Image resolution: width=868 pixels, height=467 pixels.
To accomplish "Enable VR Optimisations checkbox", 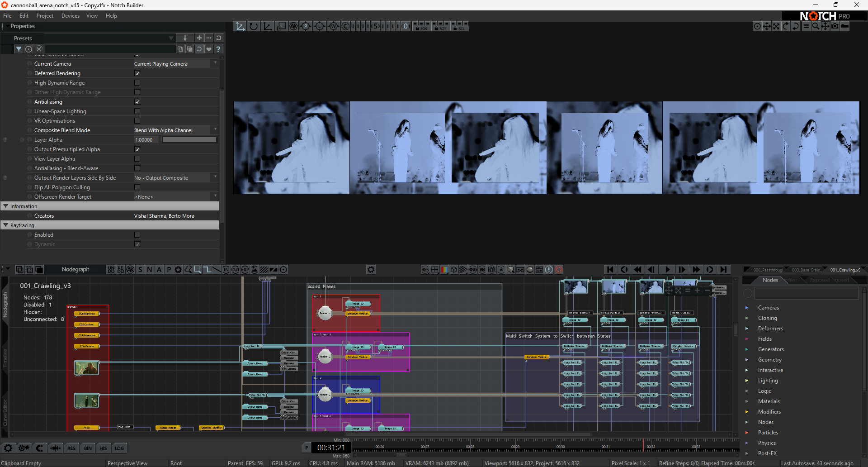I will pos(137,121).
